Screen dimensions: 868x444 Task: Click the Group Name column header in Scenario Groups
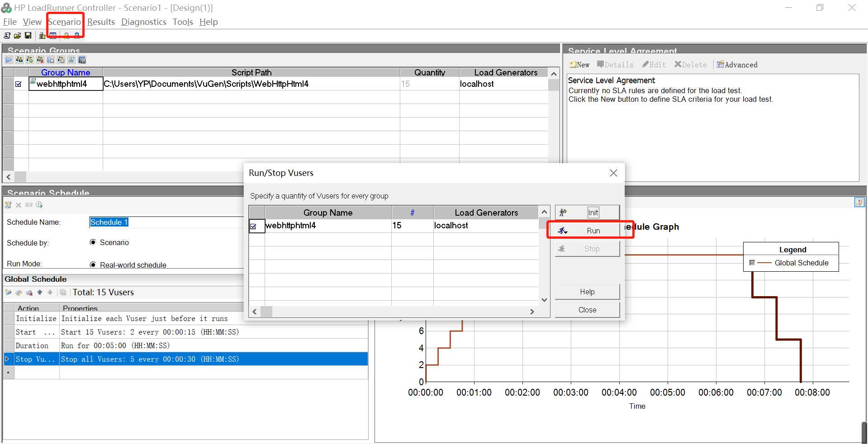66,72
